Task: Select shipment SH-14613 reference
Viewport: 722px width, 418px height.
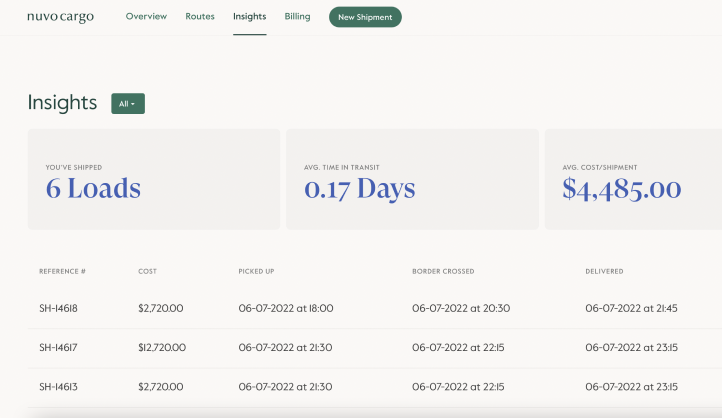Action: (x=58, y=387)
